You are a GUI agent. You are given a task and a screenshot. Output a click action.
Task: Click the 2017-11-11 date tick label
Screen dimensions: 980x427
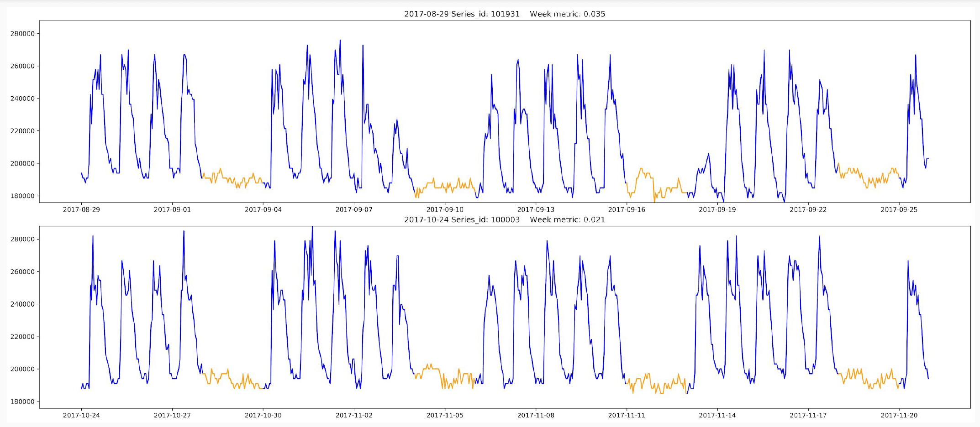coord(627,415)
